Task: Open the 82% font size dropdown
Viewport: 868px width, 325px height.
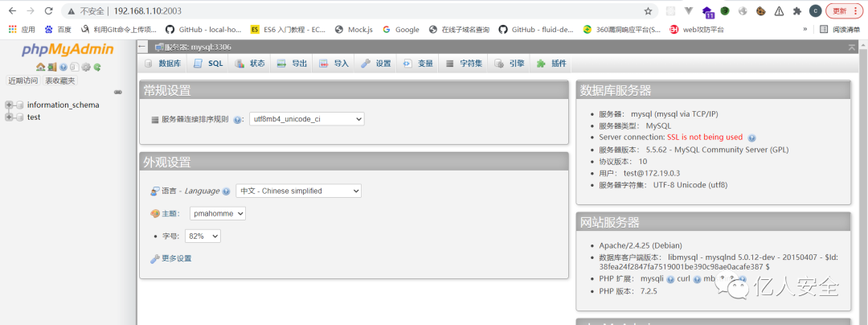Action: [x=203, y=236]
